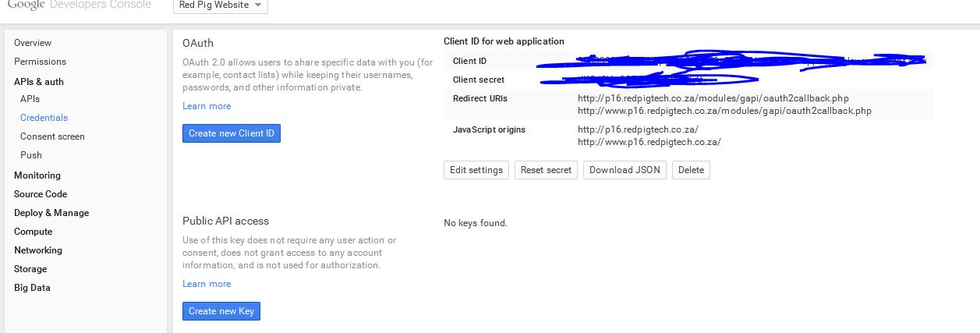Image resolution: width=980 pixels, height=333 pixels.
Task: Select JavaScript origin http://www.p16.redpigtech.co.za/
Action: point(649,142)
